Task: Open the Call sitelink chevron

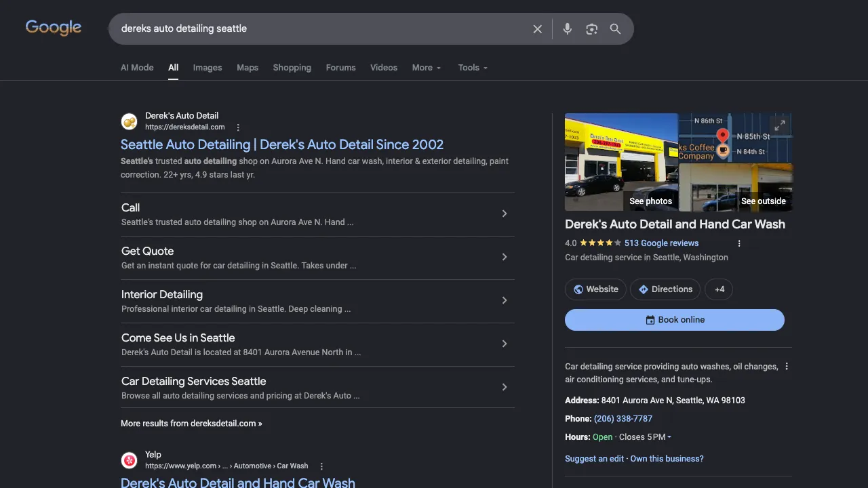Action: point(504,213)
